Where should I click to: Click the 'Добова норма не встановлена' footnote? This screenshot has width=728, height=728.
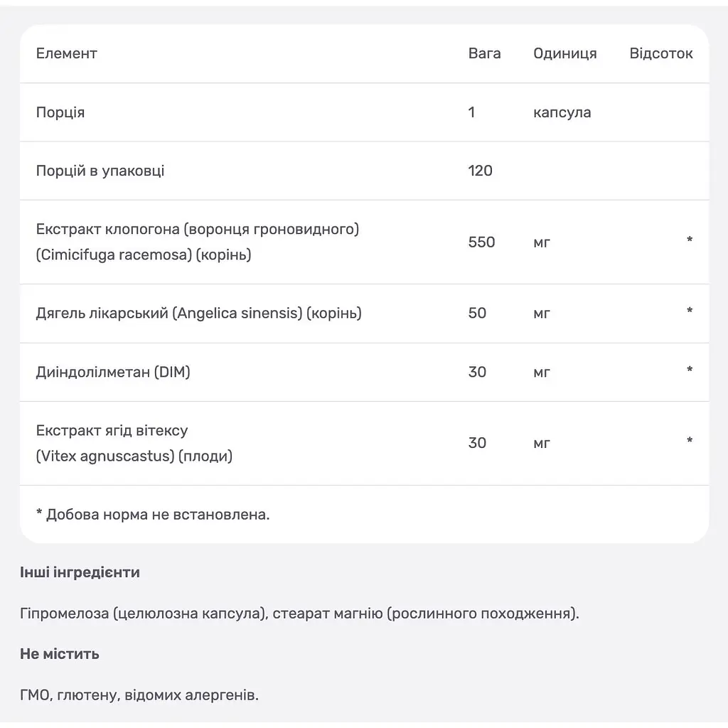click(153, 515)
